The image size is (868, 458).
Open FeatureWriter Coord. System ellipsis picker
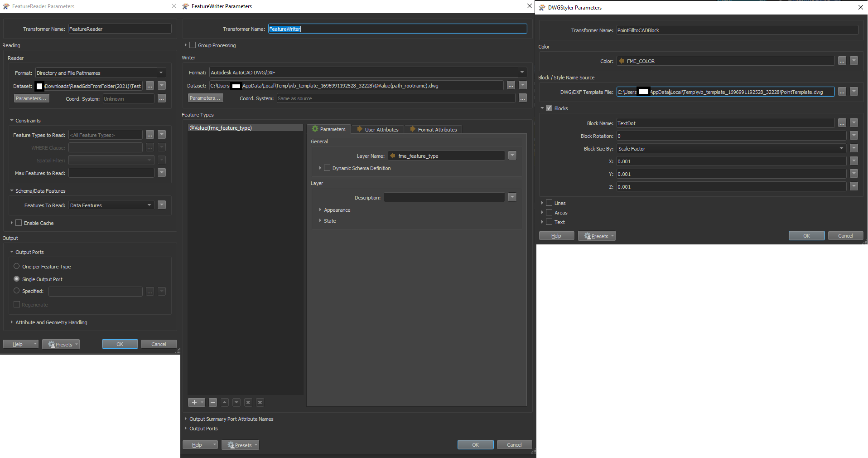(x=523, y=98)
